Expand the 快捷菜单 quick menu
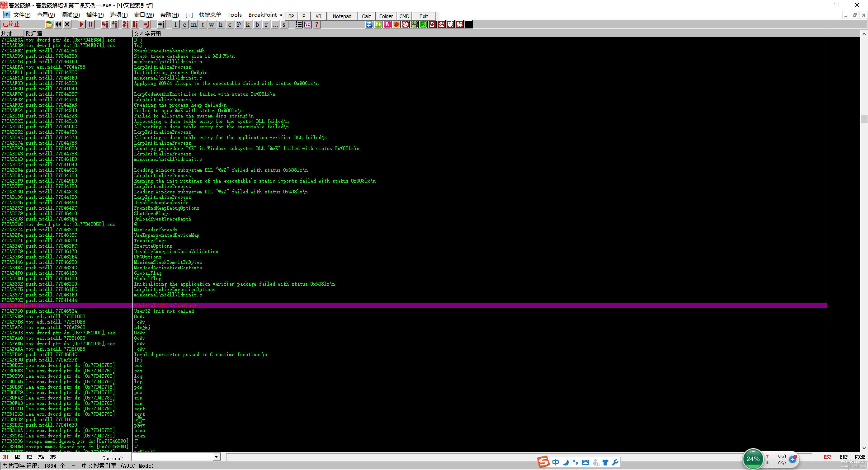The height and width of the screenshot is (470, 868). point(210,15)
